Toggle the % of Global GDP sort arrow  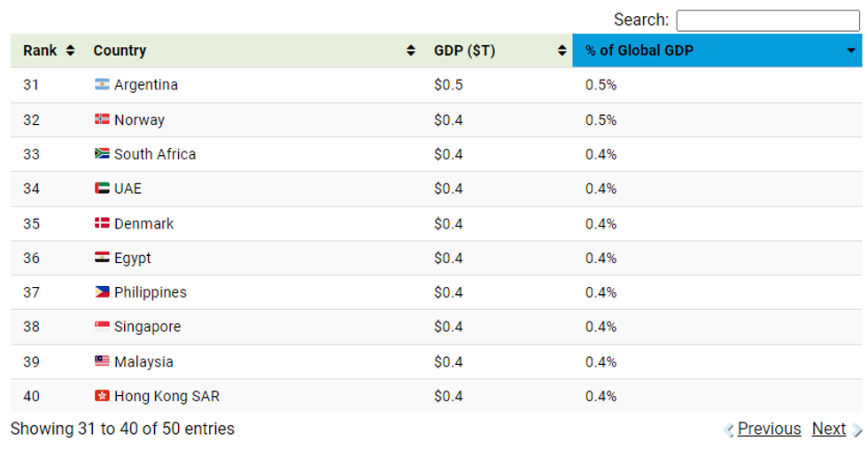[852, 50]
